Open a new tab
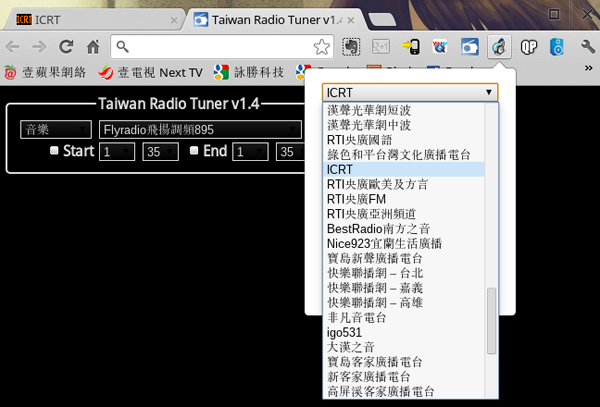Viewport: 600px width, 407px height. (x=382, y=20)
